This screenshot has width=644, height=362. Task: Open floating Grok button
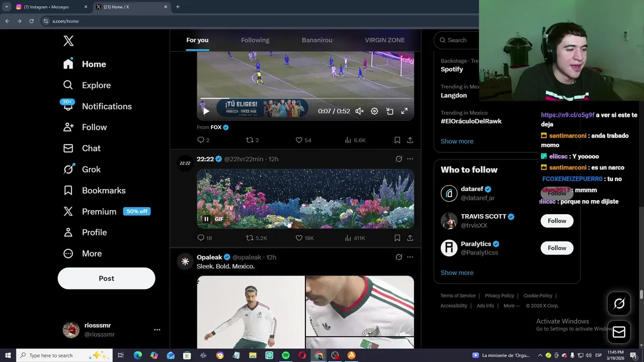(x=619, y=303)
